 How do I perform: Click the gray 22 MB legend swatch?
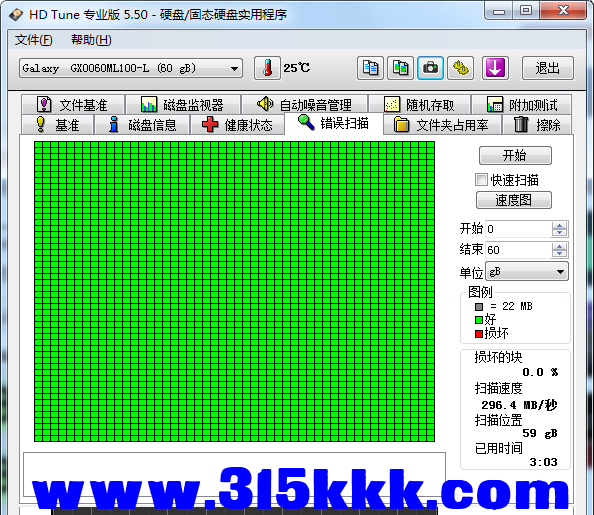(479, 307)
